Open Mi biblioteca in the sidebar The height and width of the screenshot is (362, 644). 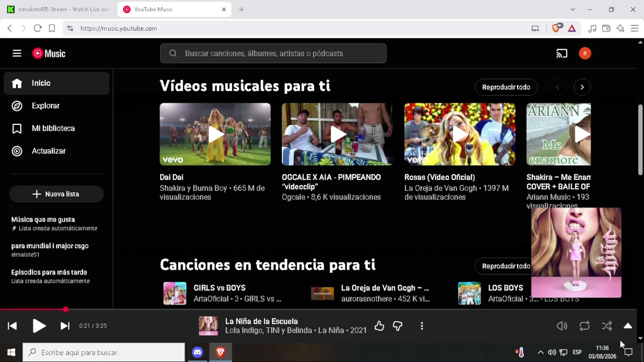tap(56, 128)
